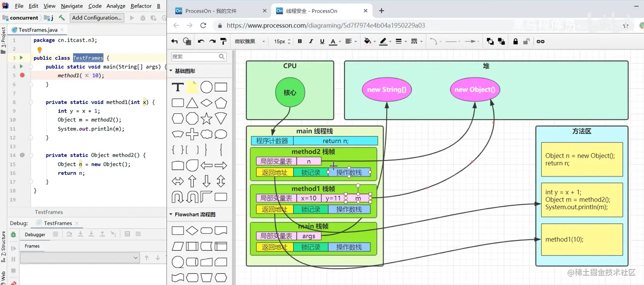The width and height of the screenshot is (644, 285).
Task: Click the next frame down arrow
Action: click(x=158, y=258)
